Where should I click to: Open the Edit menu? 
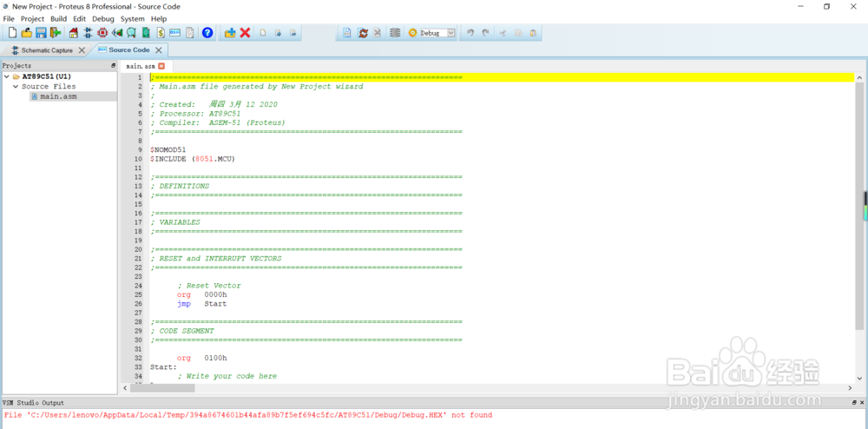[80, 19]
